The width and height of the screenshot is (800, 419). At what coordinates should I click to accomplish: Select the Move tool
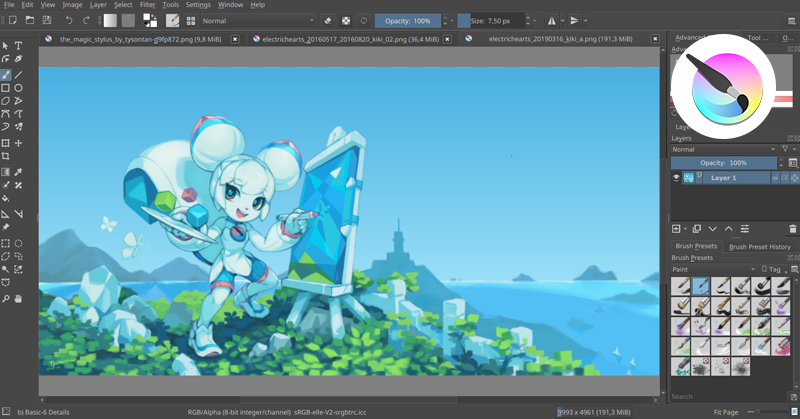tap(18, 143)
